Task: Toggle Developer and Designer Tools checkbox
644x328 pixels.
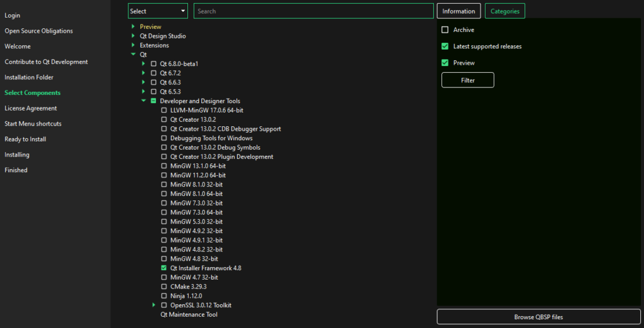Action: click(x=153, y=101)
